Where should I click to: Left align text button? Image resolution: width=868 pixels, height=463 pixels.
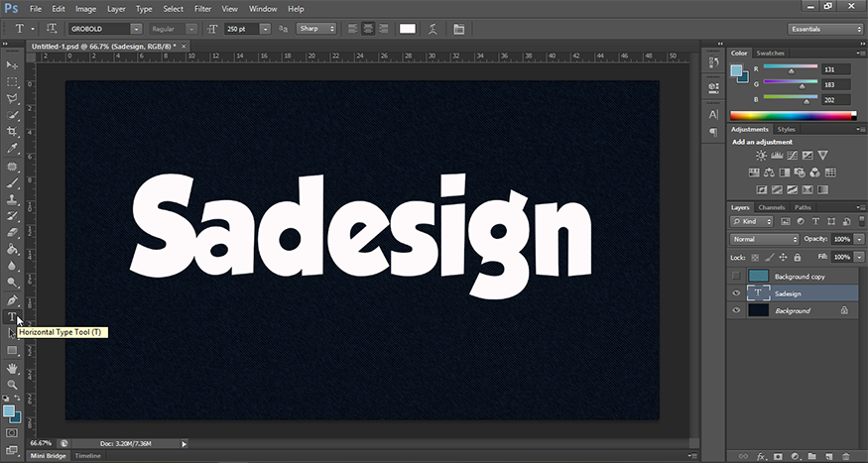[352, 29]
